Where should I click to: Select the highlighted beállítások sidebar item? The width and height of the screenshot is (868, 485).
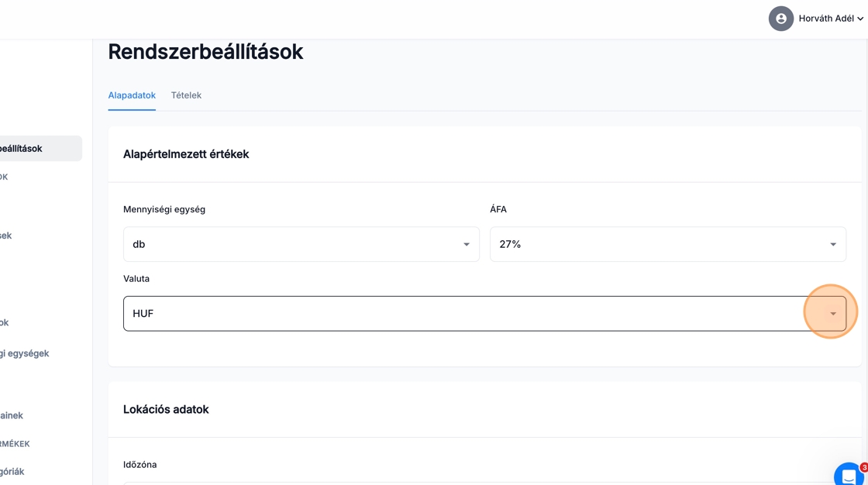click(x=31, y=149)
